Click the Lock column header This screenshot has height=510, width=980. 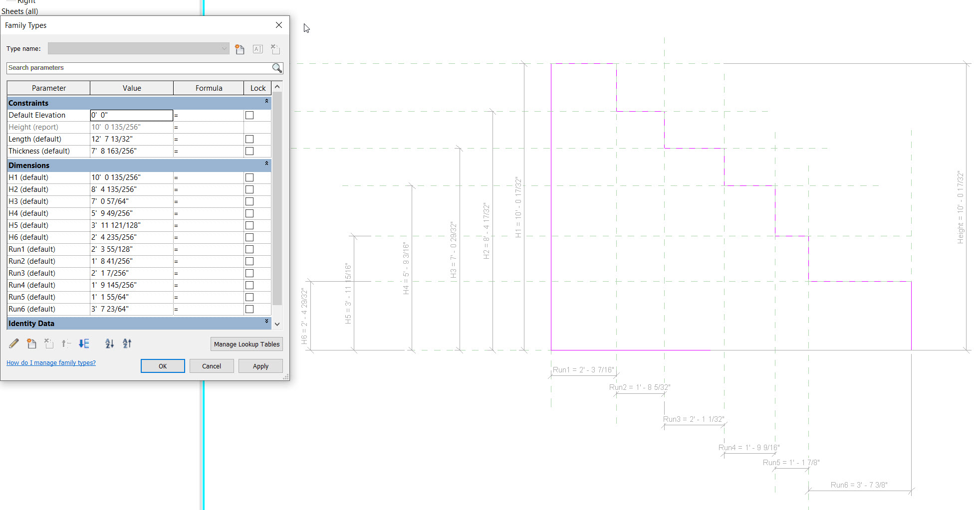pos(258,88)
